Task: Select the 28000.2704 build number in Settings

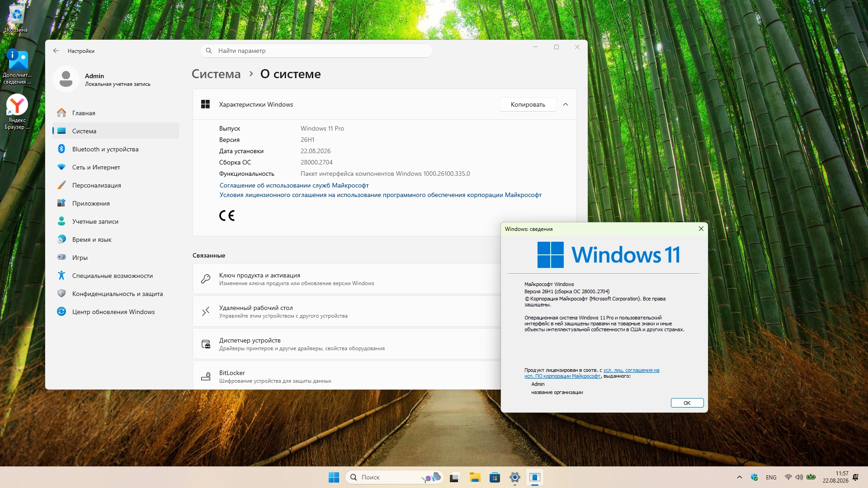Action: tap(316, 162)
